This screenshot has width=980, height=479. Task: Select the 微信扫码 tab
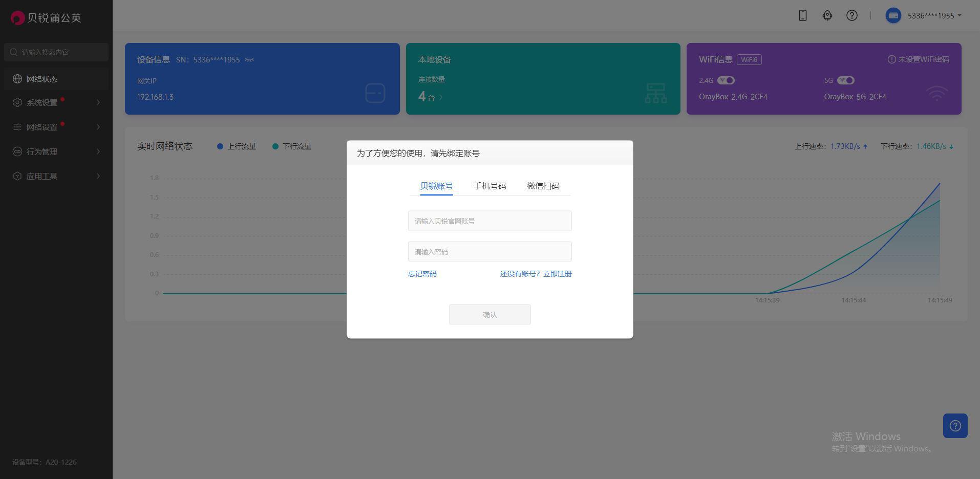pos(543,186)
